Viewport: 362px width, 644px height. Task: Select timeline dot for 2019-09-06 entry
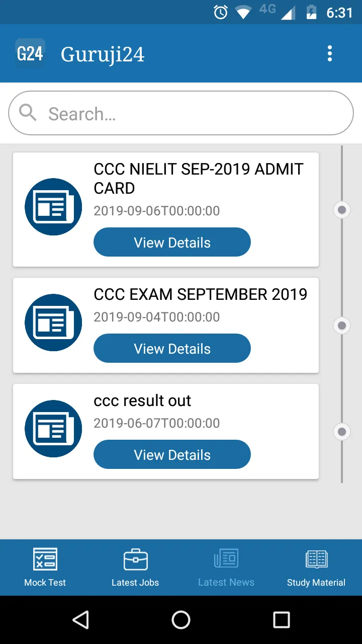[342, 210]
